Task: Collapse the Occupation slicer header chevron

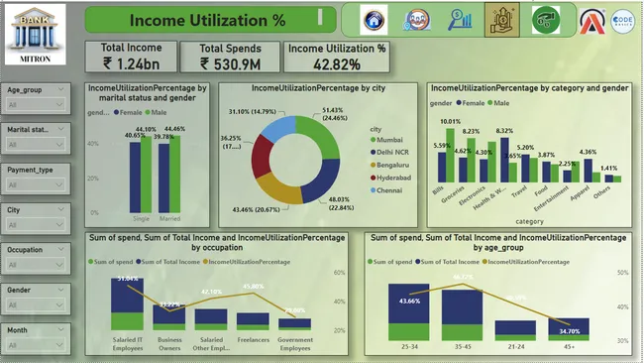Action: coord(60,249)
